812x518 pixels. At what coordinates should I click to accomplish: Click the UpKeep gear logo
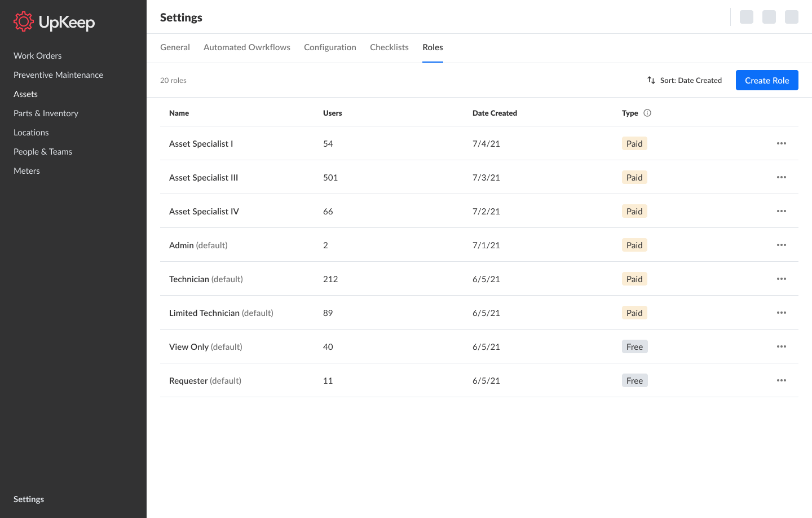[x=24, y=22]
